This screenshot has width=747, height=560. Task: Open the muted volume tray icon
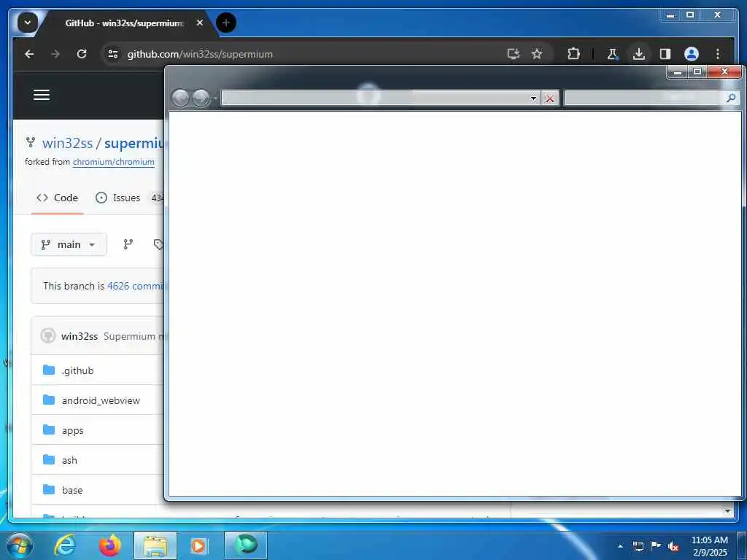click(673, 546)
